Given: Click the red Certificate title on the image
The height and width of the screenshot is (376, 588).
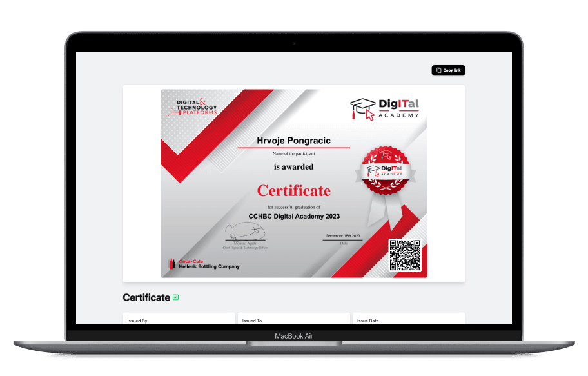Looking at the screenshot, I should [293, 191].
